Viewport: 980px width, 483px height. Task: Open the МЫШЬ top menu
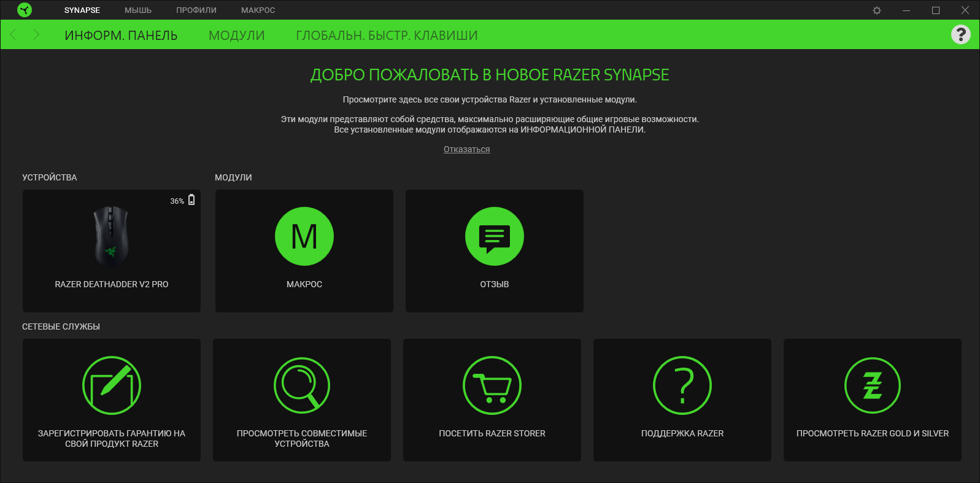(x=138, y=10)
